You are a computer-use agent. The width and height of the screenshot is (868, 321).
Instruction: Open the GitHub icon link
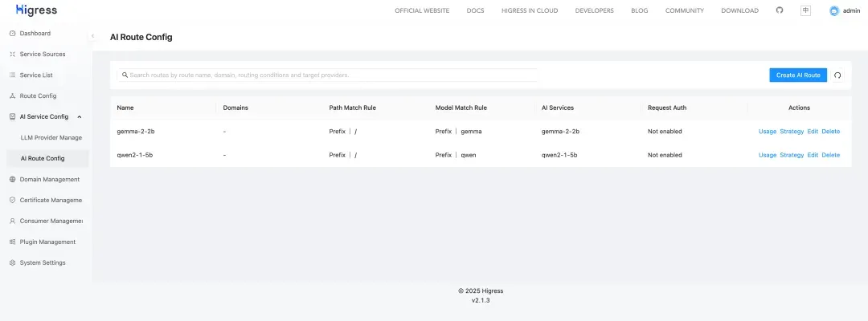point(780,10)
